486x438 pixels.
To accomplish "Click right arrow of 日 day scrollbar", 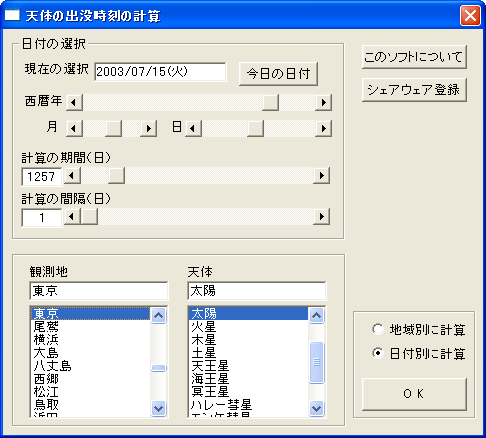I will point(323,128).
